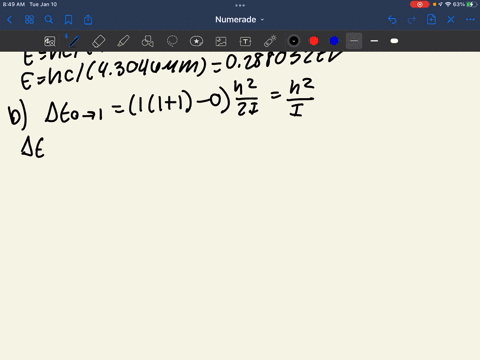The height and width of the screenshot is (360, 480).
Task: Select the thinnest stroke width
Action: [354, 41]
